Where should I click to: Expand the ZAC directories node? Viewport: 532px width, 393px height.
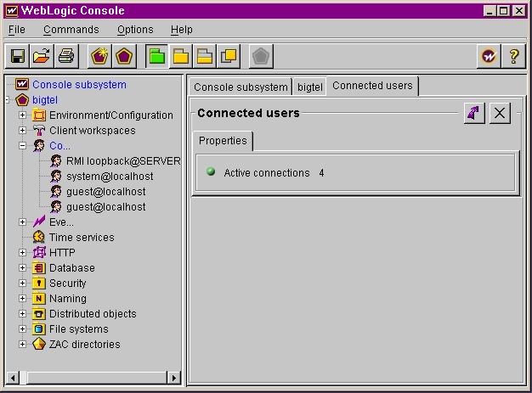(22, 345)
